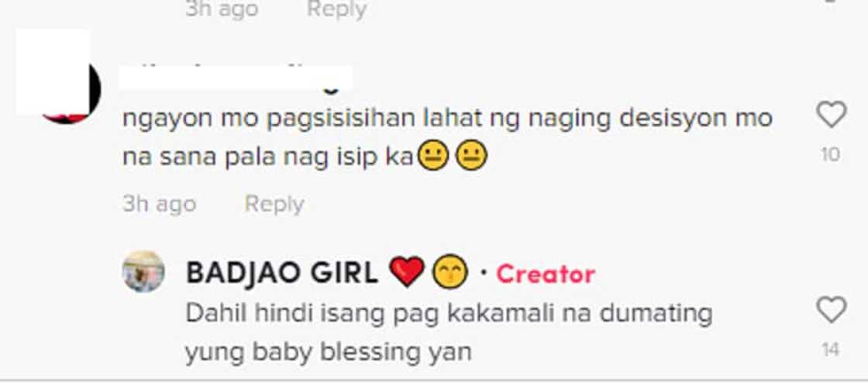Select the comment text starting with ngayon
868x383 pixels.
(x=446, y=138)
